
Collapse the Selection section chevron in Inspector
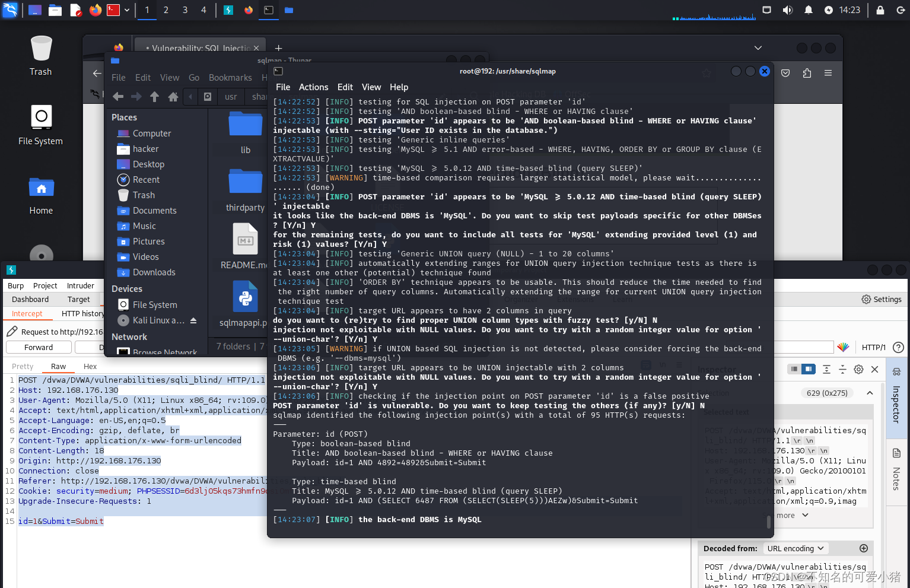[870, 393]
